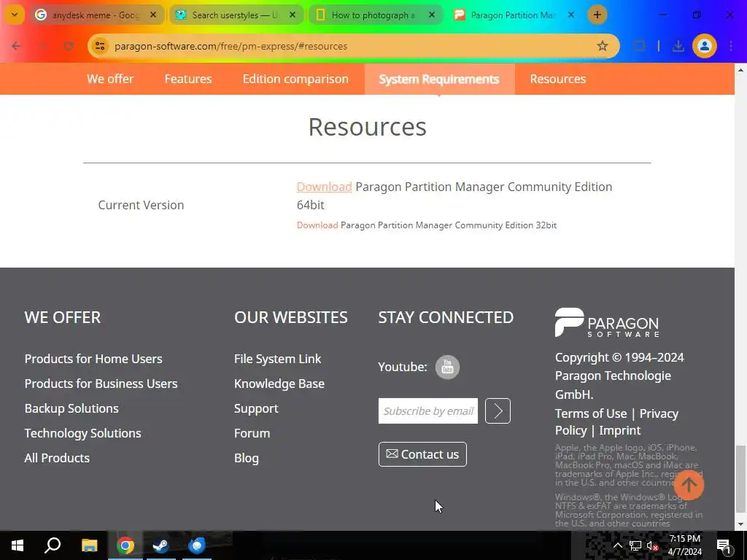Submit email subscription arrow button

click(498, 411)
